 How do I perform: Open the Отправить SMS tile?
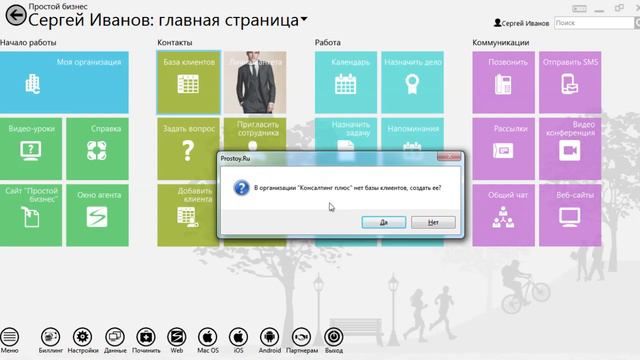[570, 82]
